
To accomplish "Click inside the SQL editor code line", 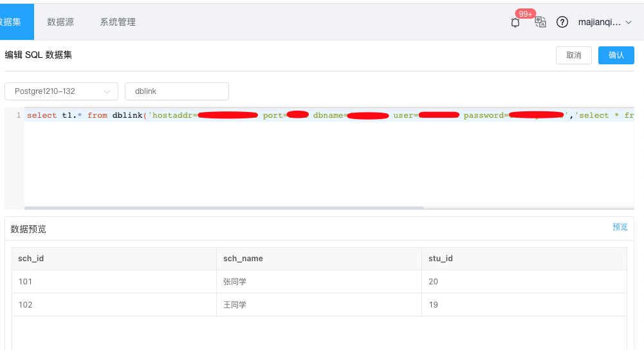I will 329,115.
